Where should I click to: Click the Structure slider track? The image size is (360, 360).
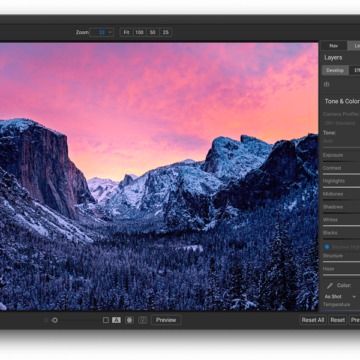tap(341, 262)
